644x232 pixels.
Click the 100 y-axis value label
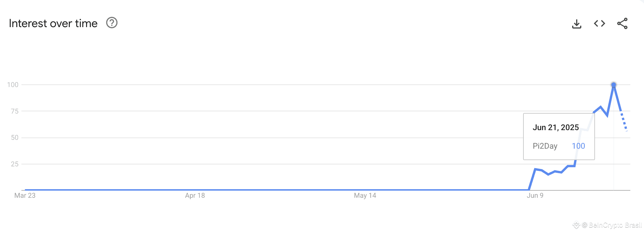pos(13,85)
